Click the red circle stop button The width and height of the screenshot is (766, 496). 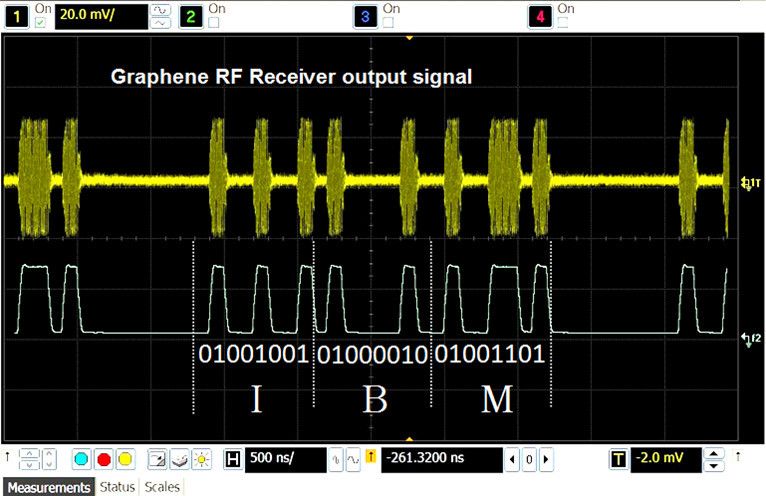point(104,459)
